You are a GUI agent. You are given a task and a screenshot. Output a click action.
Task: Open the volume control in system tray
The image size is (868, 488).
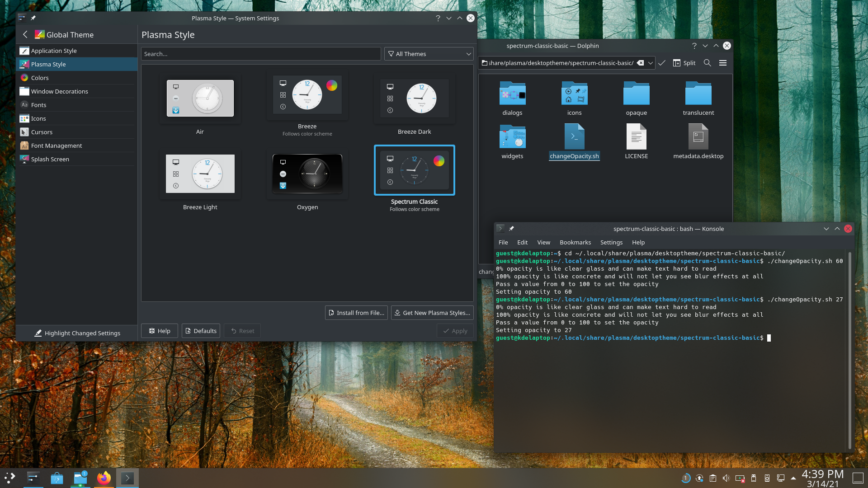tap(726, 478)
